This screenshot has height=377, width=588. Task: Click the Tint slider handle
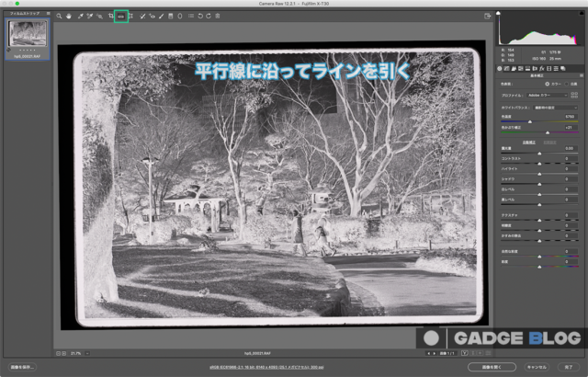[548, 132]
